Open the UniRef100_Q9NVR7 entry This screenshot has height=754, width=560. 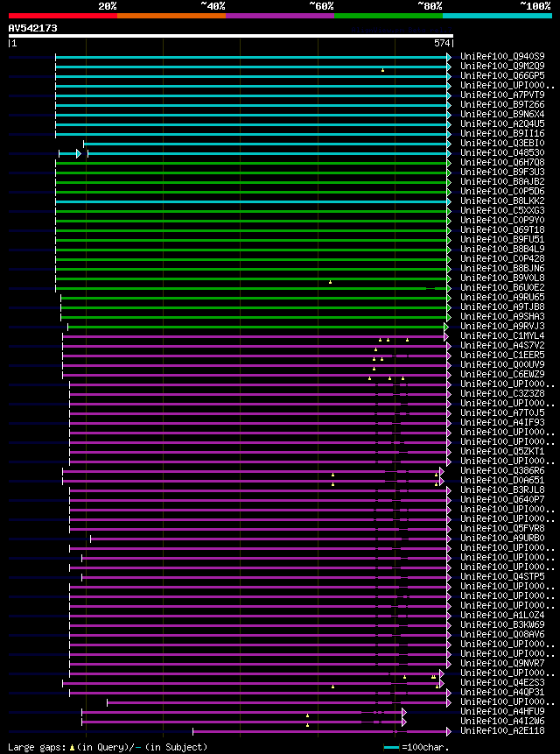pyautogui.click(x=502, y=663)
